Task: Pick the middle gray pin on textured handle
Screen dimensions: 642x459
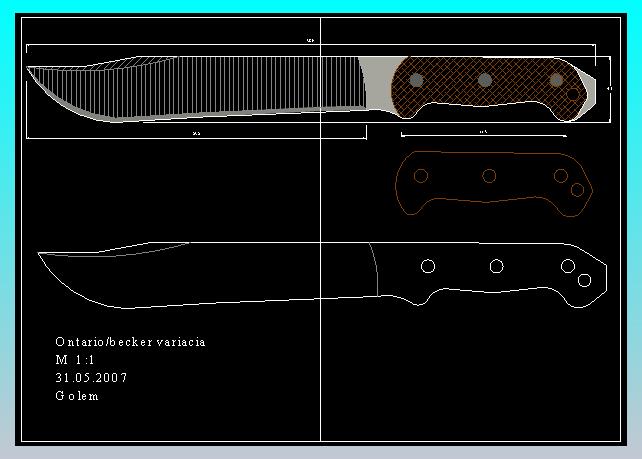Action: (485, 80)
